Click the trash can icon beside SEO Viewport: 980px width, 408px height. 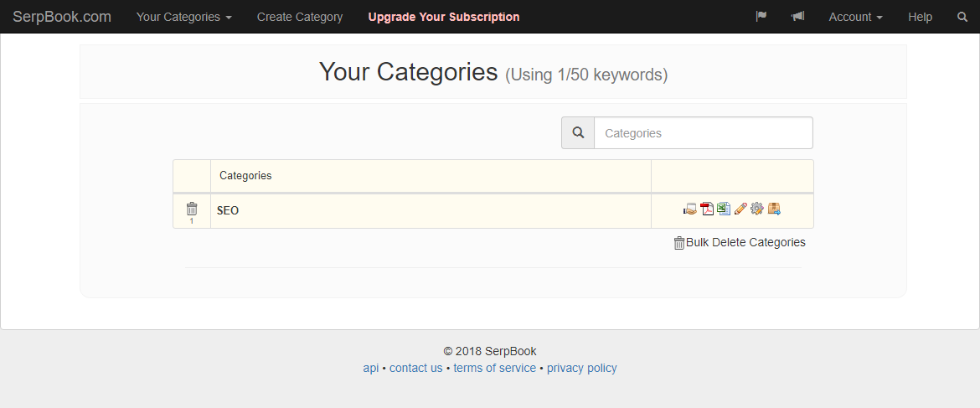[192, 209]
